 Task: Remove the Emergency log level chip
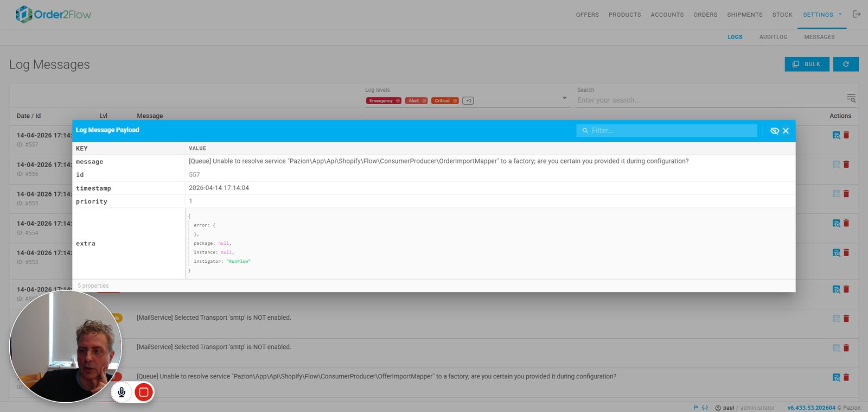coord(398,101)
